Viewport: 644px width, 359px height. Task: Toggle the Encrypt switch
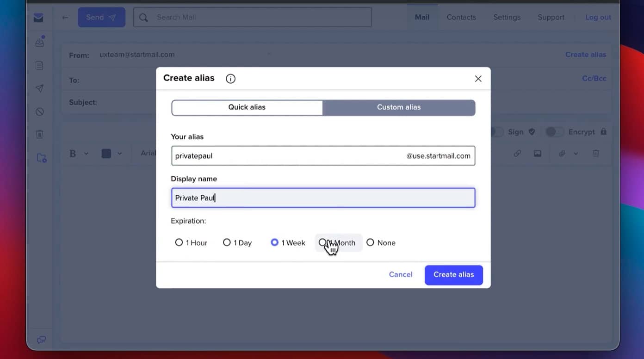tap(554, 132)
